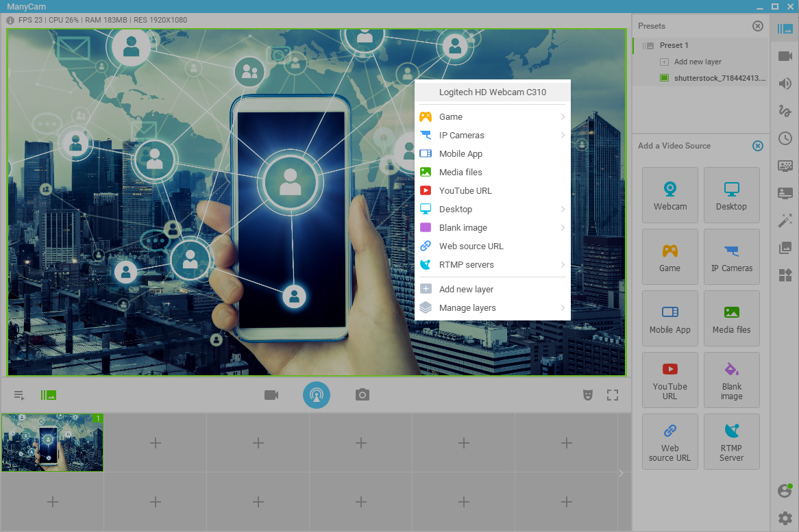
Task: Open the Video sources camera icon in sidebar
Action: point(785,56)
